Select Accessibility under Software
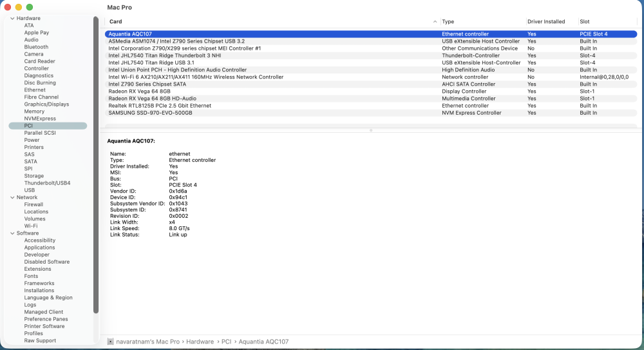This screenshot has height=350, width=644. pos(39,240)
